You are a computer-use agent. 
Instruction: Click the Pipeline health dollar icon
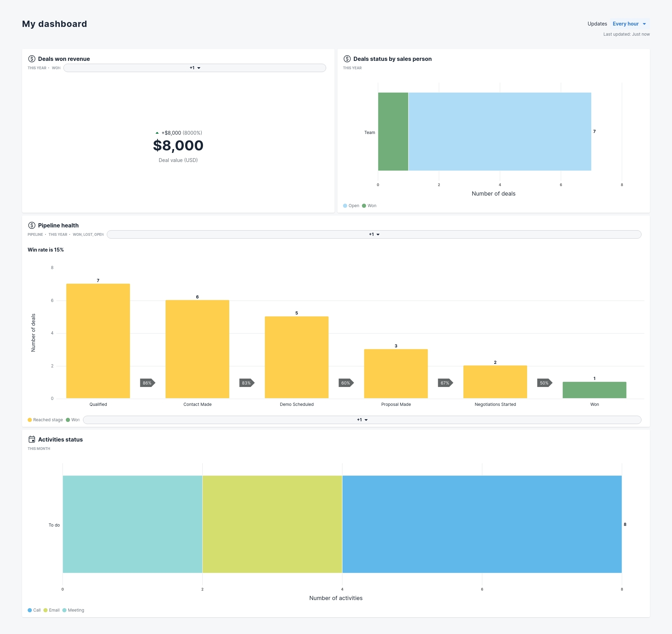(32, 225)
